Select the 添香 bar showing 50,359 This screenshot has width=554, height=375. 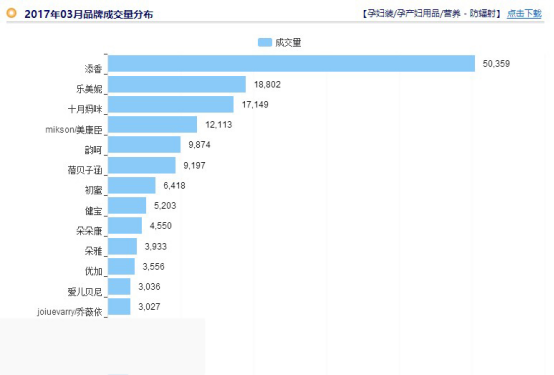coord(291,64)
